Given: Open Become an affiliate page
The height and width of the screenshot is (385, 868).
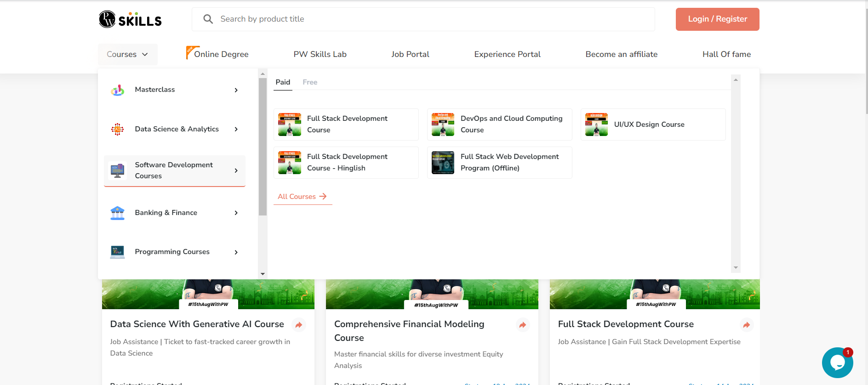Looking at the screenshot, I should click(x=622, y=54).
